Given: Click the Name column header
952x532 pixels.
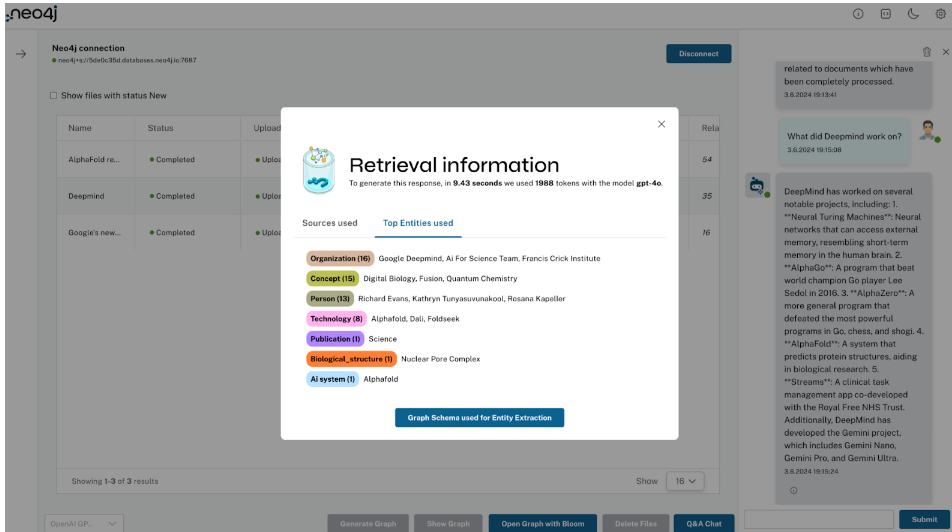Looking at the screenshot, I should click(x=80, y=128).
